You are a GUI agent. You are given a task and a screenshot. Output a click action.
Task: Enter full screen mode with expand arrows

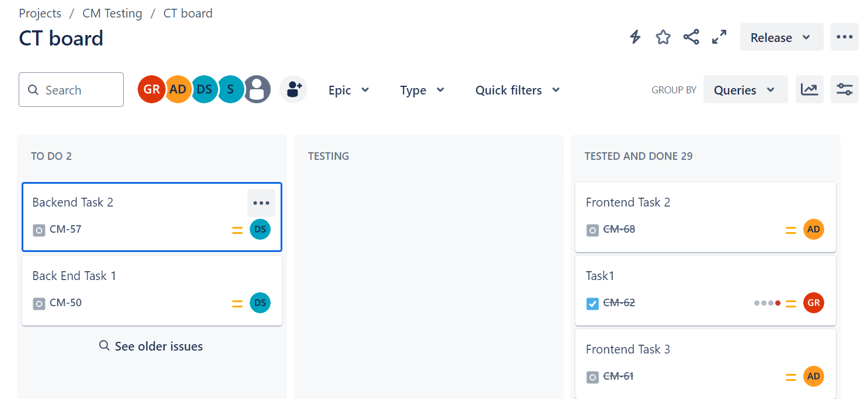[x=719, y=37]
